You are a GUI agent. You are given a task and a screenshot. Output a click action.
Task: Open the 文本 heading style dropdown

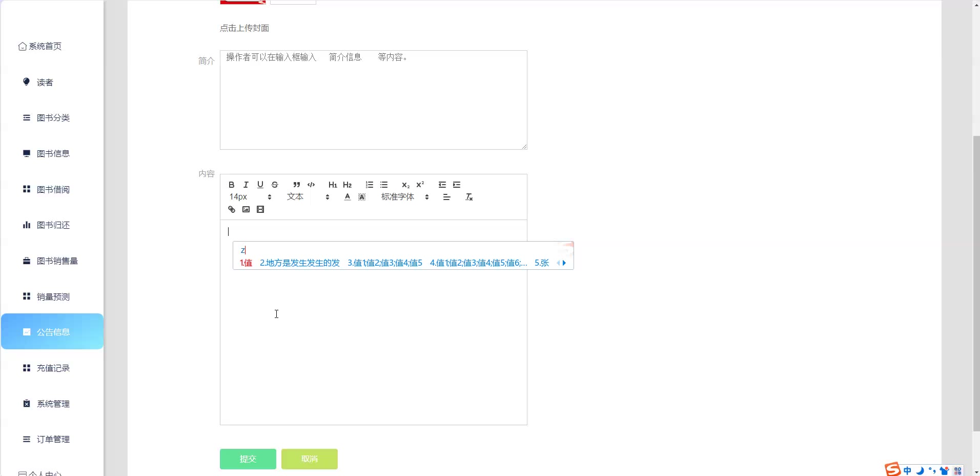tap(308, 197)
